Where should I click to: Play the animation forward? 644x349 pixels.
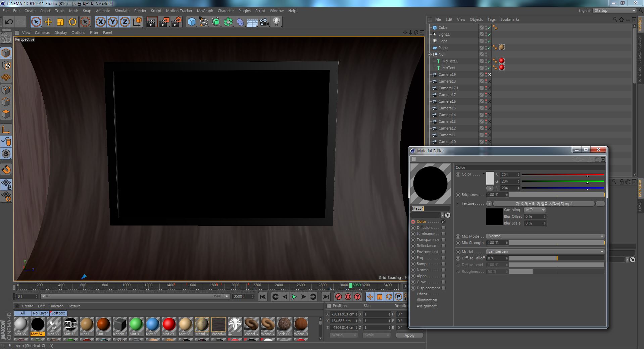294,297
